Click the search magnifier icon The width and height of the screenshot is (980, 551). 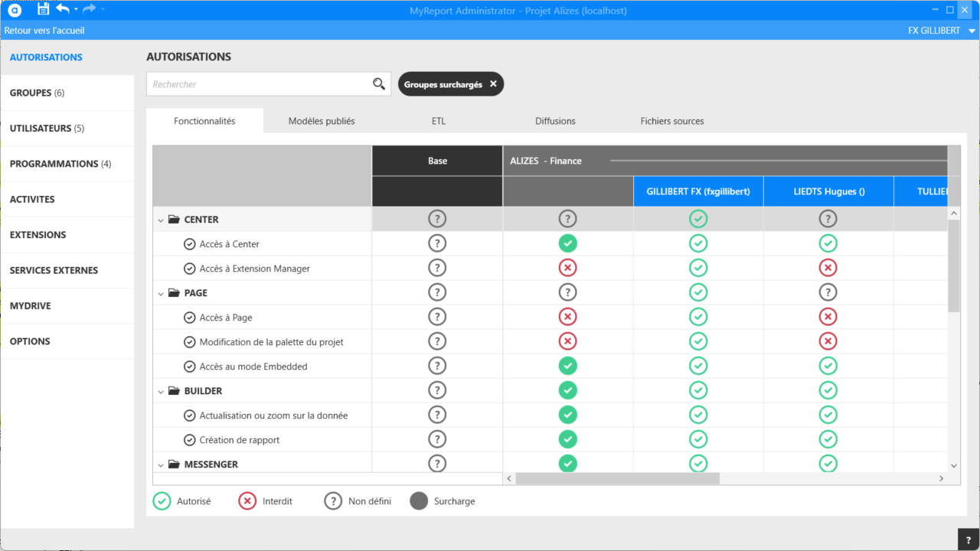pyautogui.click(x=379, y=84)
